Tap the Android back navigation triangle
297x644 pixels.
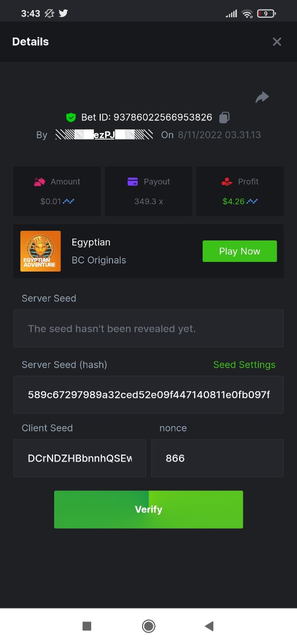[x=210, y=626]
